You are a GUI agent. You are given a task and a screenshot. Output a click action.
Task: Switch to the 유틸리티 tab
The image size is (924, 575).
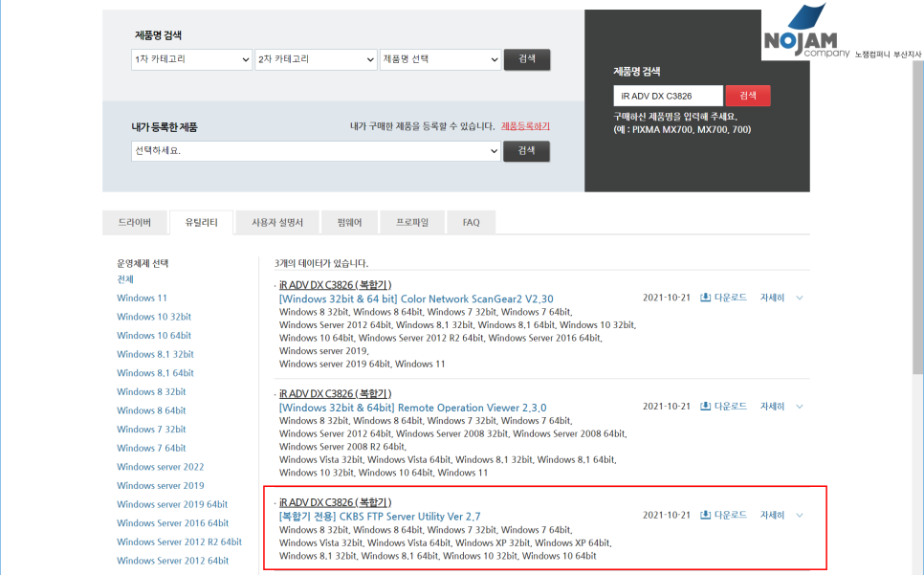[202, 223]
